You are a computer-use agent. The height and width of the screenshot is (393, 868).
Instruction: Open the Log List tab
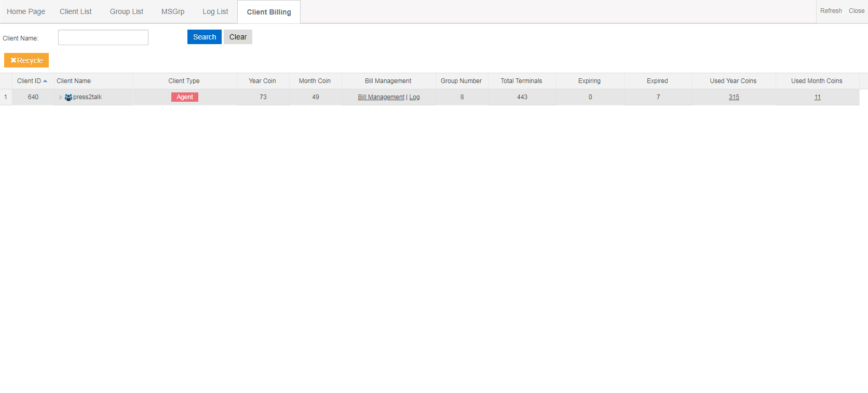click(x=215, y=11)
